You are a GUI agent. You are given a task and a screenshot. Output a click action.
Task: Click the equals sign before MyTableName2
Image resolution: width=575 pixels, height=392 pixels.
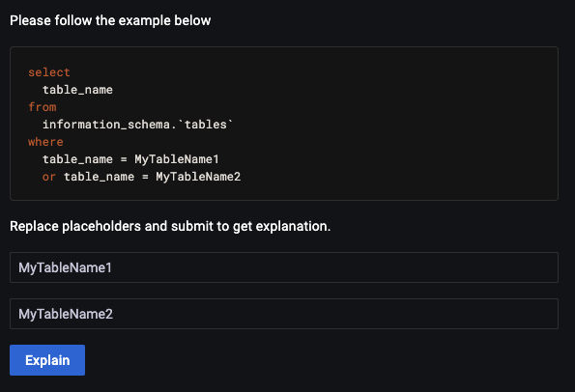coord(145,177)
